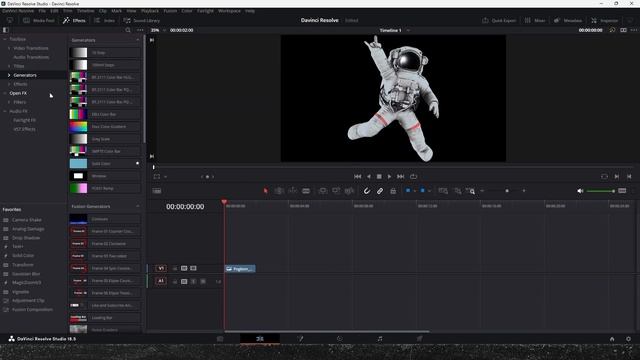Click the Replace Clip icon
The width and height of the screenshot is (640, 360).
[x=349, y=191]
